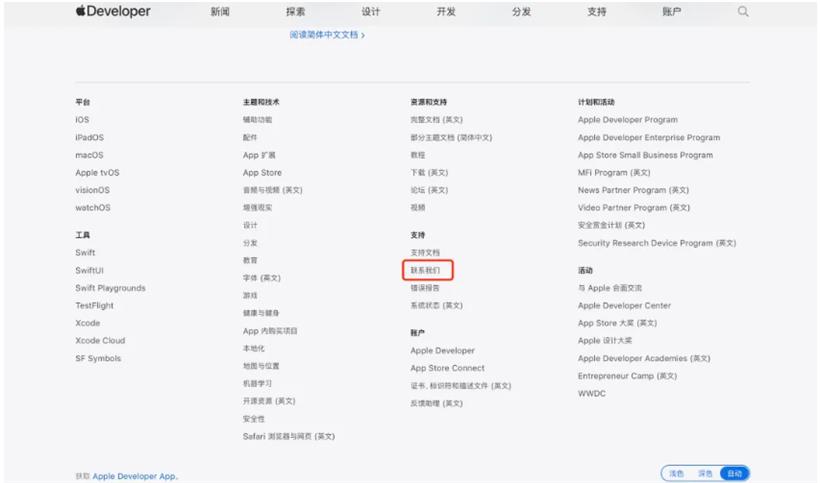
Task: Open 开发 in top navigation
Action: click(446, 12)
